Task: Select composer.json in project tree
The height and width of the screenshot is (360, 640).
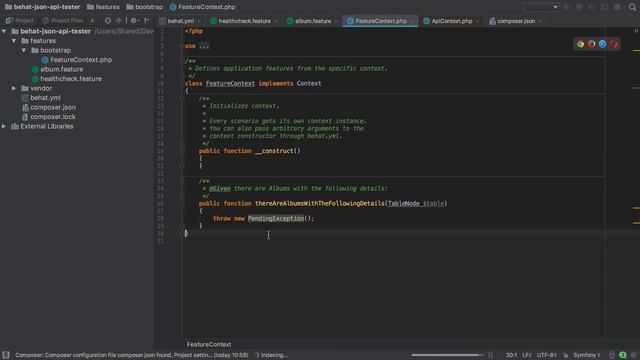Action: tap(53, 107)
